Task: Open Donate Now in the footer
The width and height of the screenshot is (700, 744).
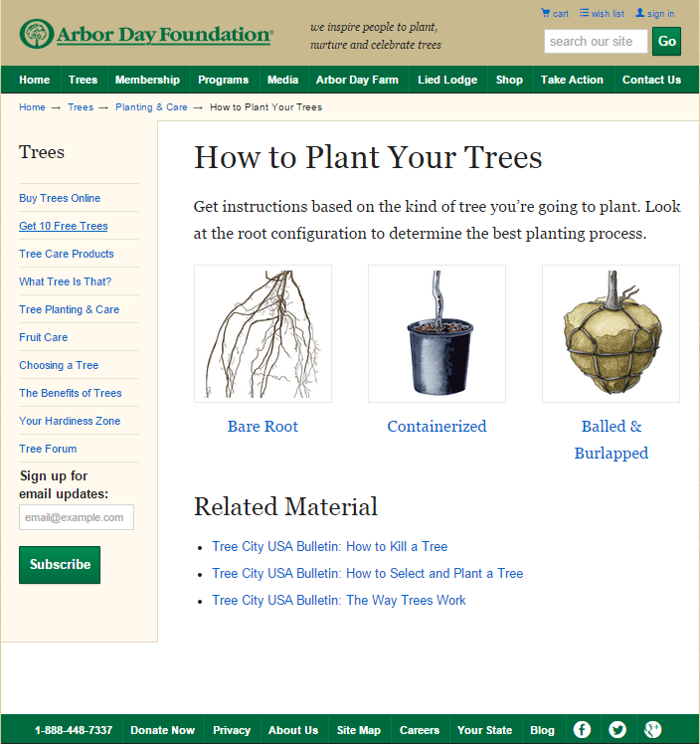Action: point(162,730)
